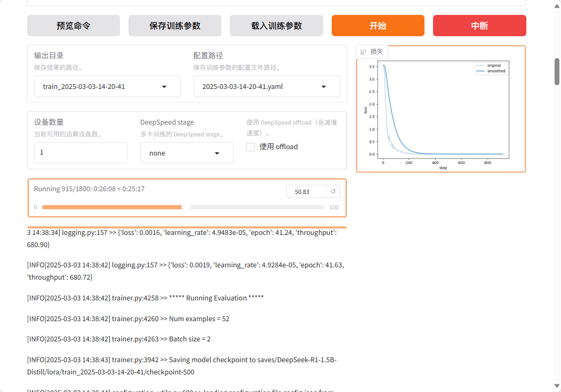Reset the progress slider with the refresh icon
Image resolution: width=561 pixels, height=392 pixels.
pos(333,192)
